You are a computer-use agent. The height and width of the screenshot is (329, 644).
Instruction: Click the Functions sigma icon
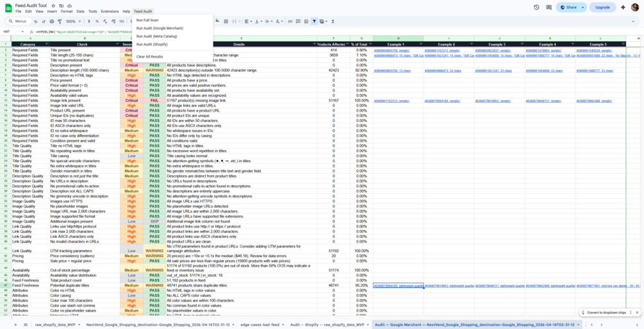pyautogui.click(x=333, y=21)
